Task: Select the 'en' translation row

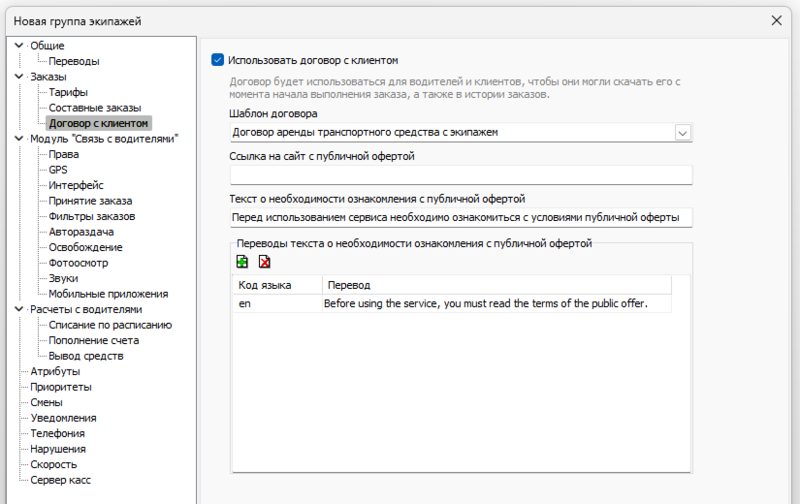Action: (x=450, y=304)
